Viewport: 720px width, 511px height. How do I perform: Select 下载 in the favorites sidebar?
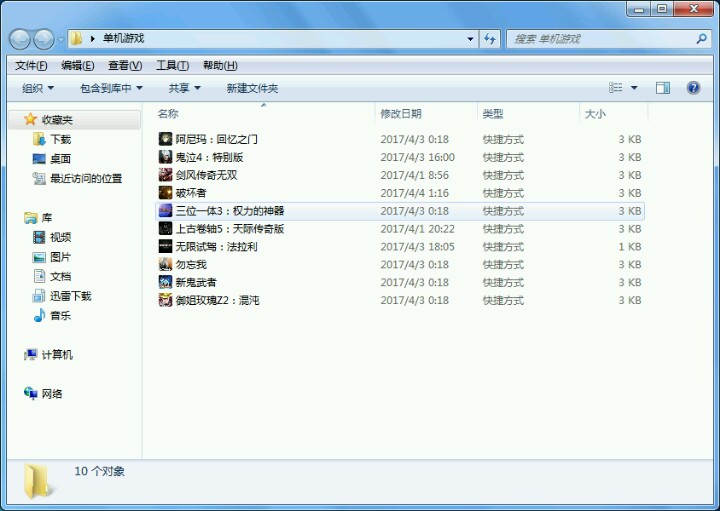[x=60, y=140]
